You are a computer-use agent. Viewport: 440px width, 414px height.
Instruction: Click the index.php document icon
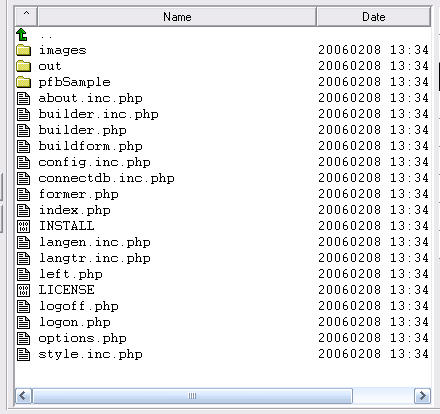coord(23,210)
